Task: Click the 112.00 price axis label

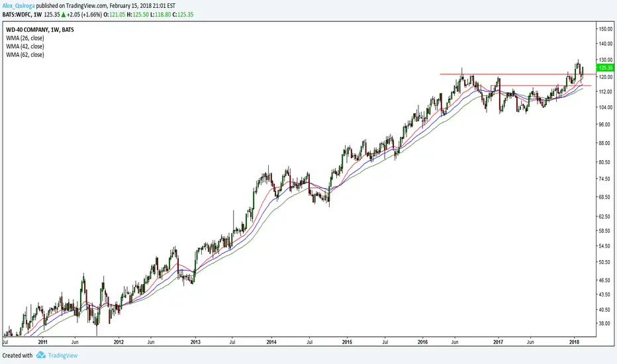Action: click(x=606, y=92)
